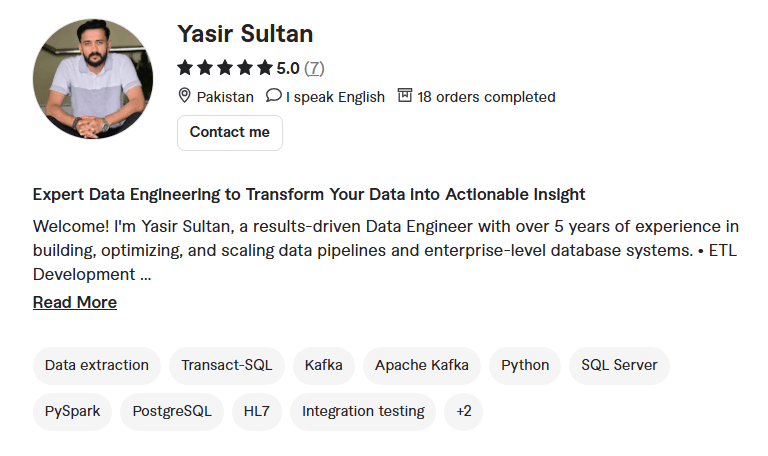The image size is (768, 456).
Task: Click the Yasir Sultan name heading
Action: (245, 34)
